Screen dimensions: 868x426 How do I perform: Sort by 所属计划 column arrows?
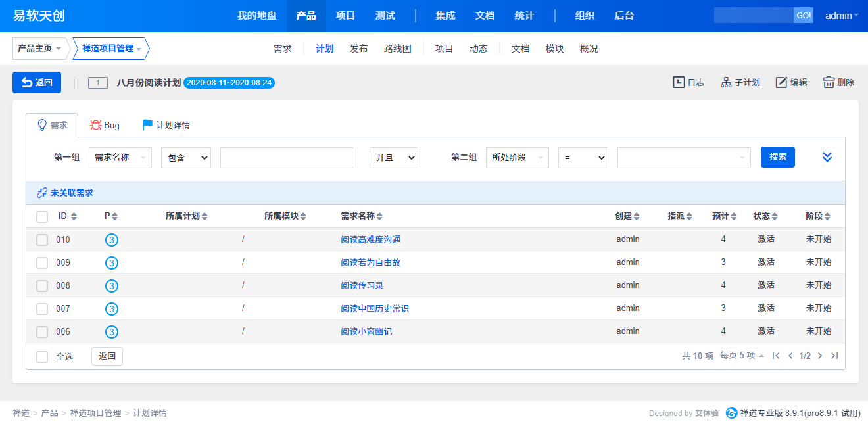click(x=205, y=216)
